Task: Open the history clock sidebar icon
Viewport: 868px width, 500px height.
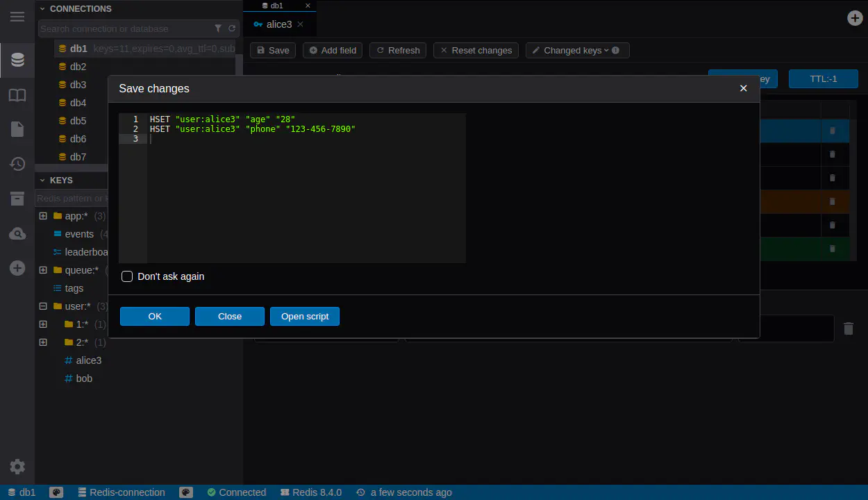Action: coord(17,164)
